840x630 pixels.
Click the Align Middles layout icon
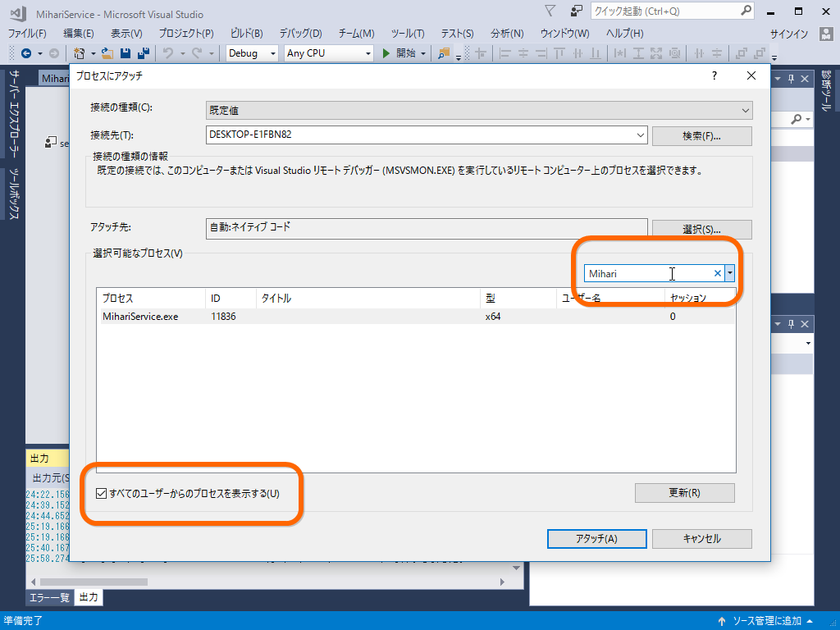577,53
